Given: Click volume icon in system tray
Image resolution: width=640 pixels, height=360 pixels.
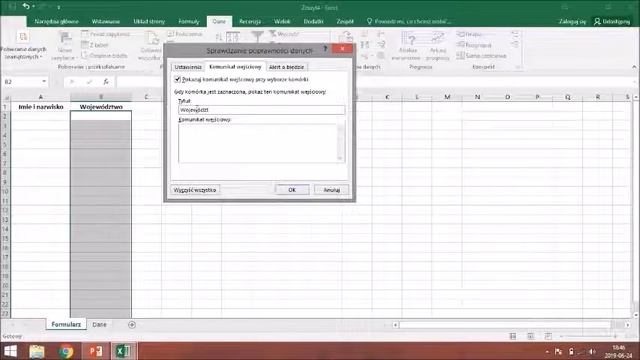Looking at the screenshot, I should (x=592, y=351).
